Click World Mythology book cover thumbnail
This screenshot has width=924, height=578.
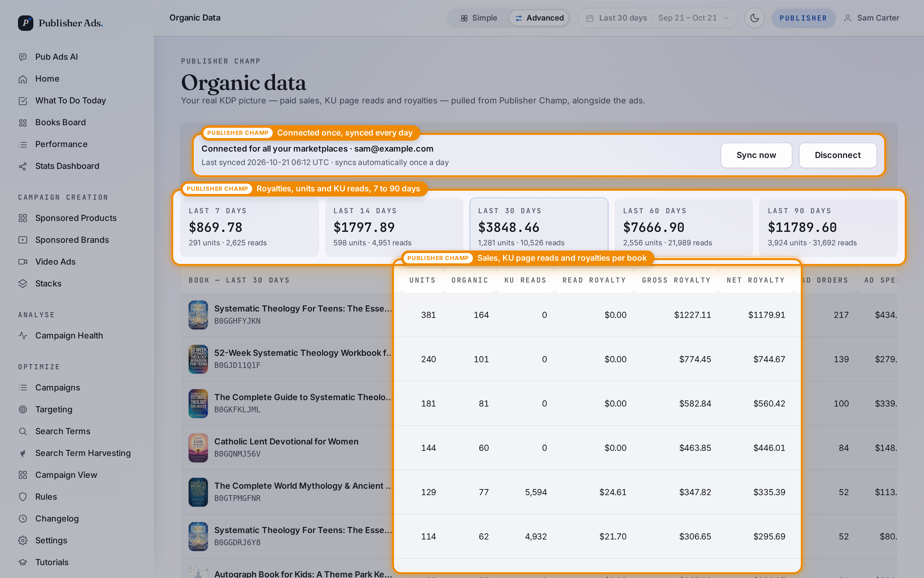point(198,492)
